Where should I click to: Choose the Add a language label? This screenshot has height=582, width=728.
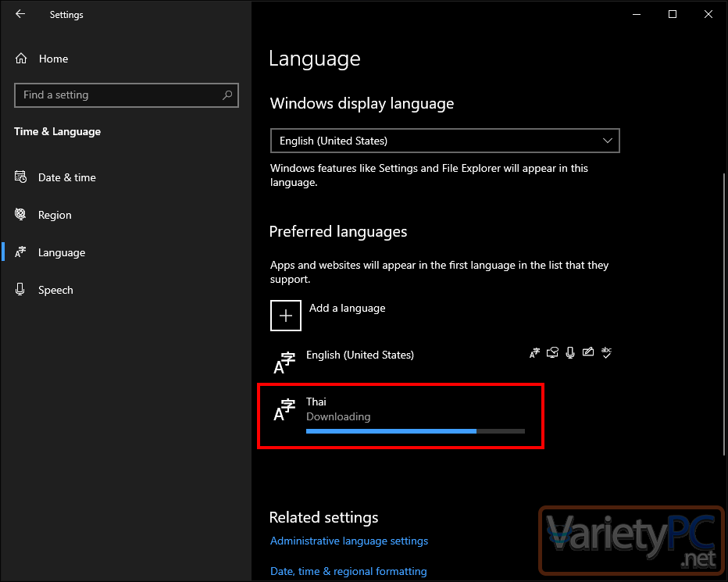point(348,308)
